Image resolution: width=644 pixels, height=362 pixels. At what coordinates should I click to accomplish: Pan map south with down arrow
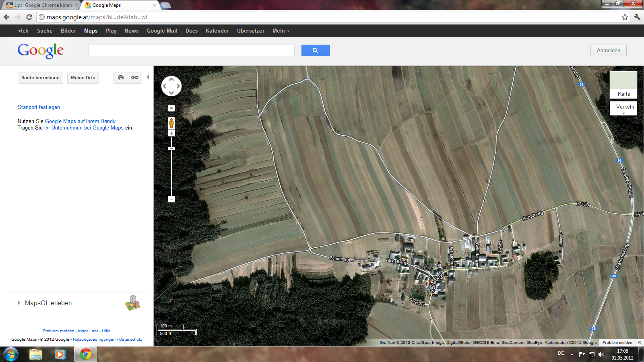[171, 93]
